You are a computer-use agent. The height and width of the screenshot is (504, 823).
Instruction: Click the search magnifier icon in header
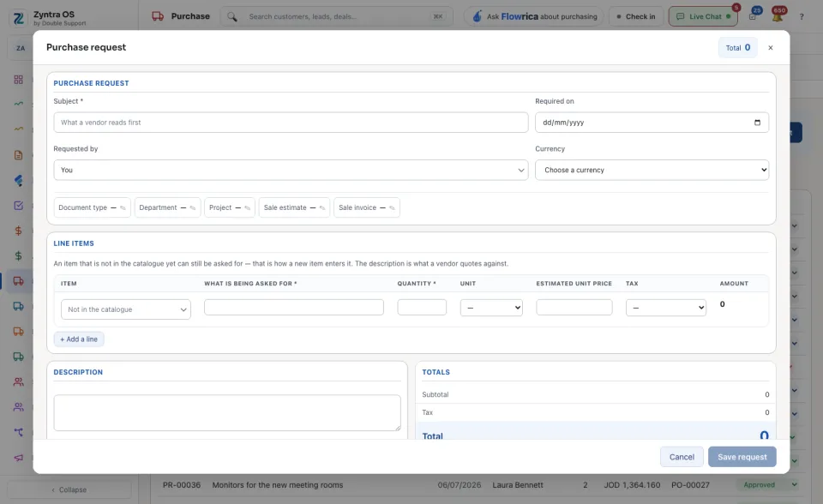[x=232, y=17]
